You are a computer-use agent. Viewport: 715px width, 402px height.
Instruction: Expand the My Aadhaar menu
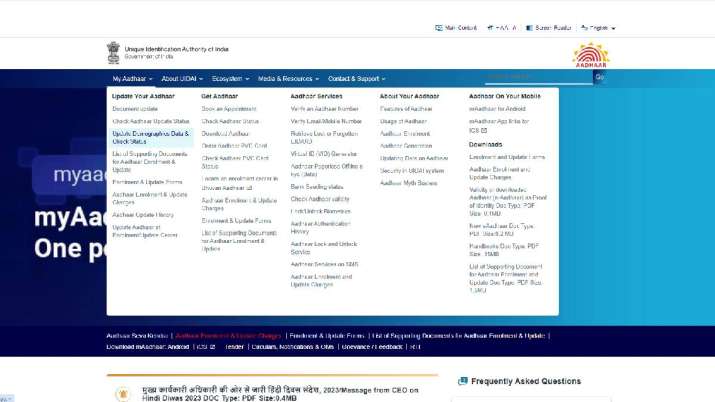coord(132,78)
